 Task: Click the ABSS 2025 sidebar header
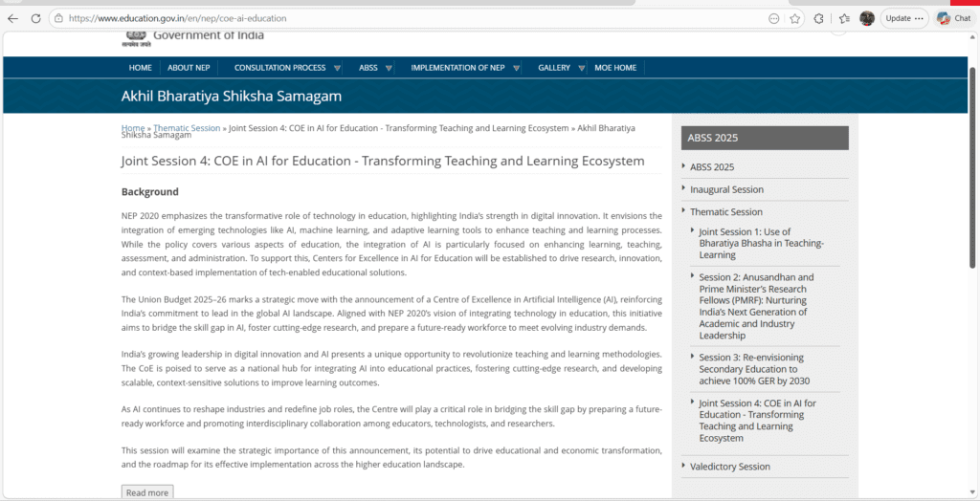click(x=765, y=138)
